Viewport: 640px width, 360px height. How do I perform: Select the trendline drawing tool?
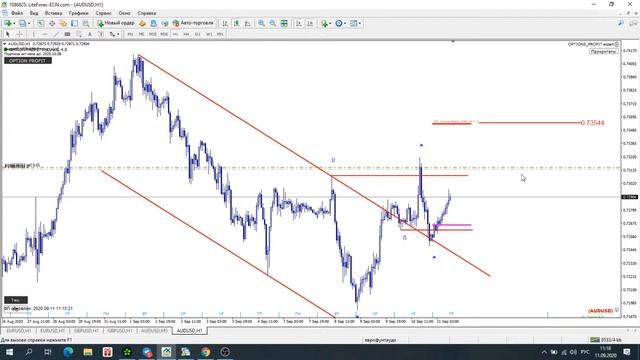56,34
